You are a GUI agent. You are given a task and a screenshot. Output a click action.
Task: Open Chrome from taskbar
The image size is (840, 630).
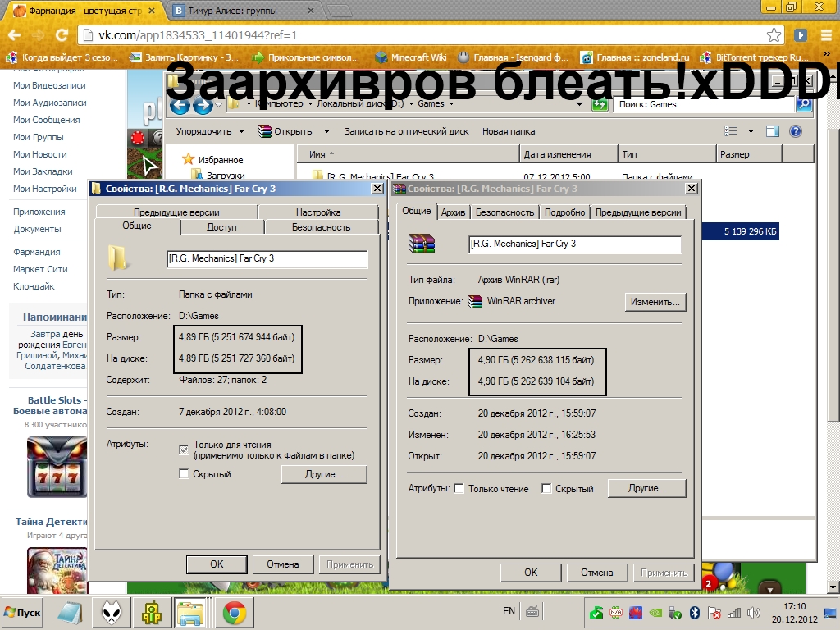[x=234, y=613]
